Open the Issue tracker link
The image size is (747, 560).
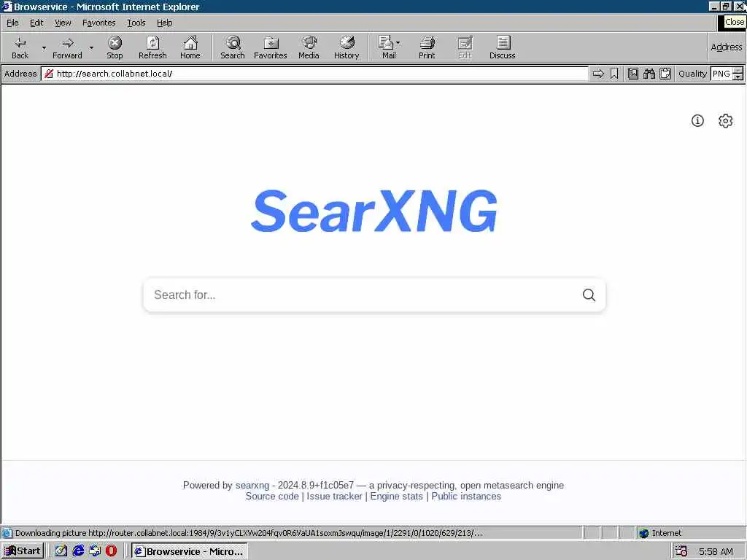click(x=334, y=496)
